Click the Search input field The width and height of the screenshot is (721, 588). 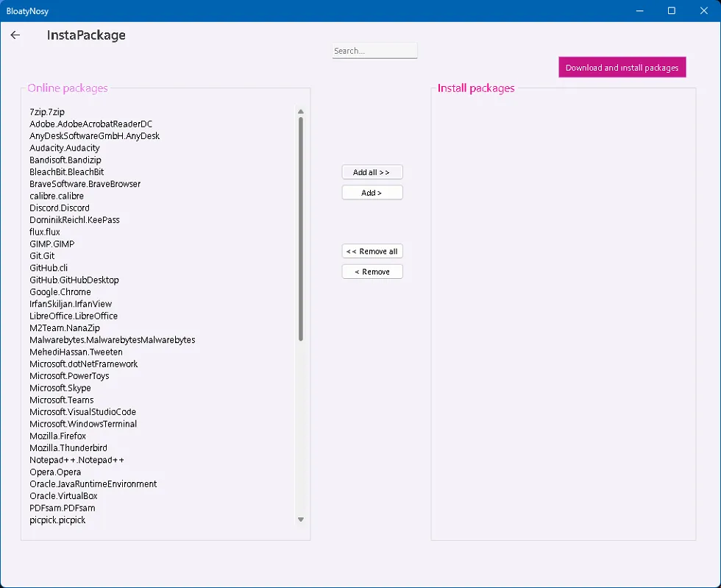374,51
